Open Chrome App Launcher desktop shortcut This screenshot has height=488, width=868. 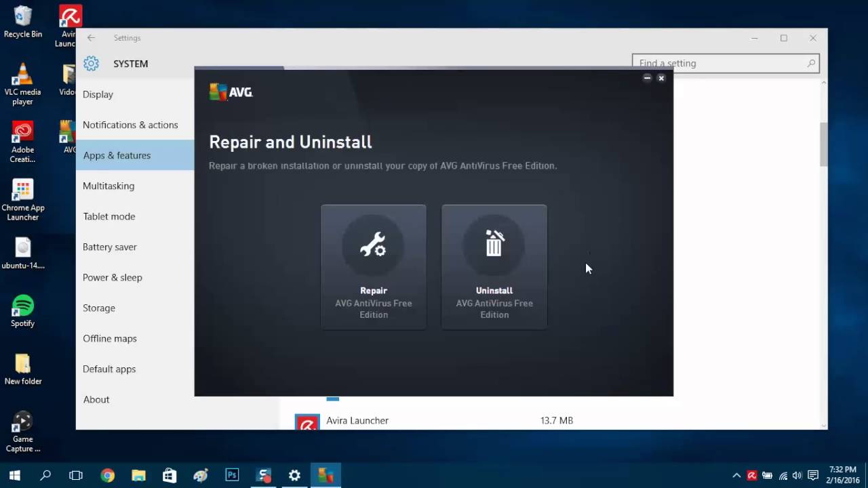[x=22, y=201]
